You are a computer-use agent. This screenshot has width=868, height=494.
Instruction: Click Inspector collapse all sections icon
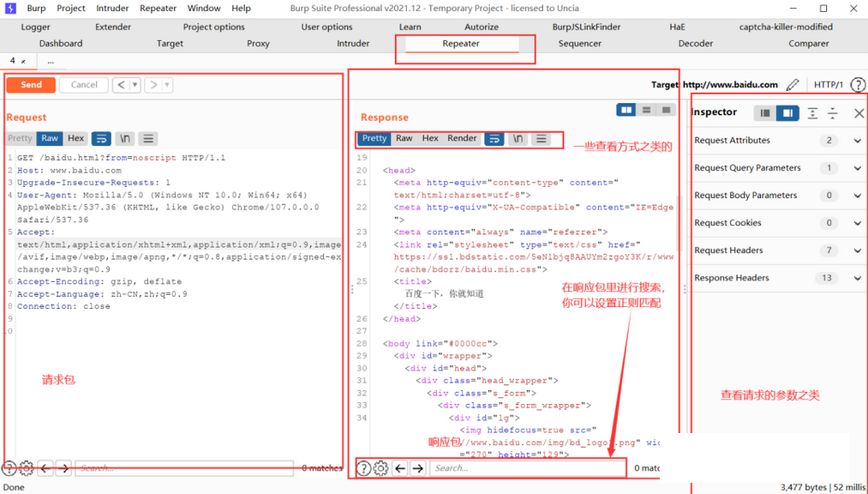click(x=833, y=113)
